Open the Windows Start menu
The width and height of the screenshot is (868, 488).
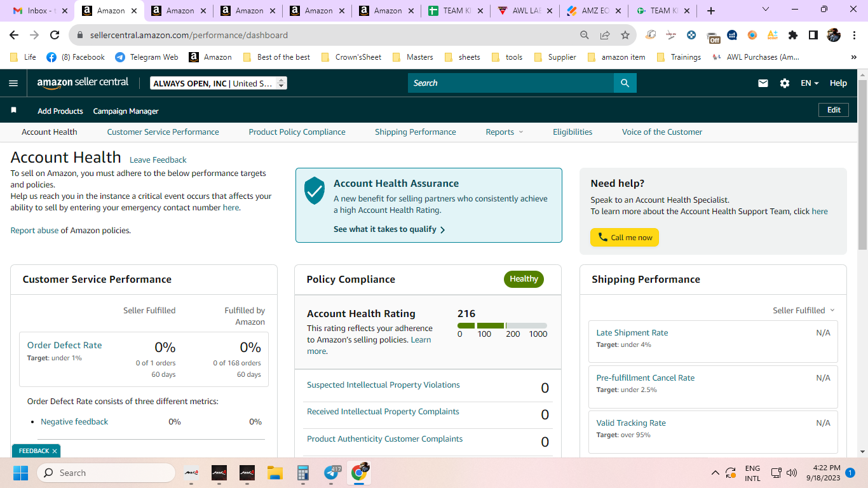pos(20,473)
